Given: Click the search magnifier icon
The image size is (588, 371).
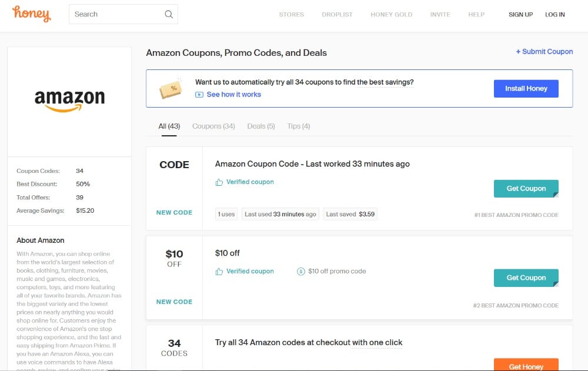Looking at the screenshot, I should 169,14.
